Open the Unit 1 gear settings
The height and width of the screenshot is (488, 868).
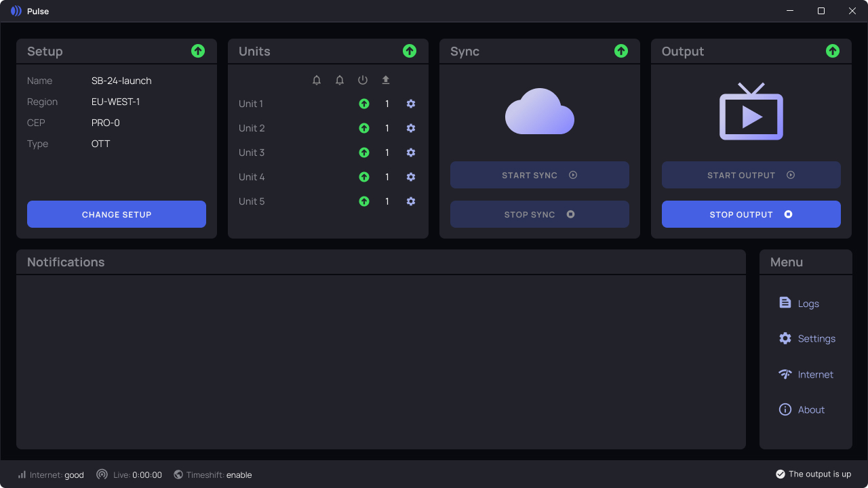tap(411, 104)
